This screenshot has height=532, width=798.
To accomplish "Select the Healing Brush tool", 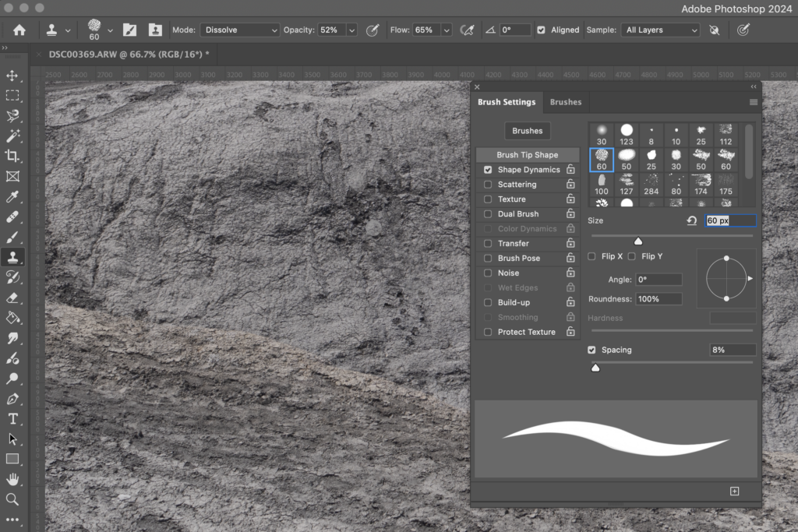I will click(12, 217).
